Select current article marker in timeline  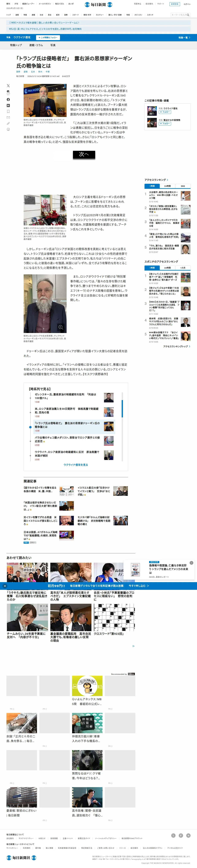pos(30,427)
